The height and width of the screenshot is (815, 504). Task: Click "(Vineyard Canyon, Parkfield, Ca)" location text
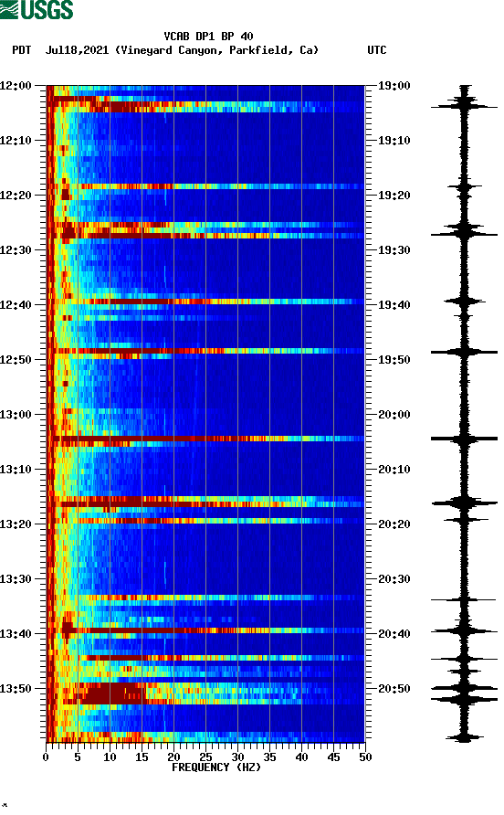coord(216,50)
